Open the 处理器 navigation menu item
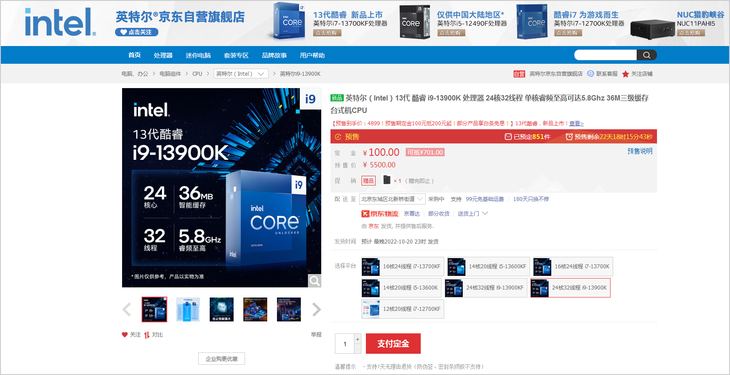Screen dimensions: 730x375 pos(163,55)
